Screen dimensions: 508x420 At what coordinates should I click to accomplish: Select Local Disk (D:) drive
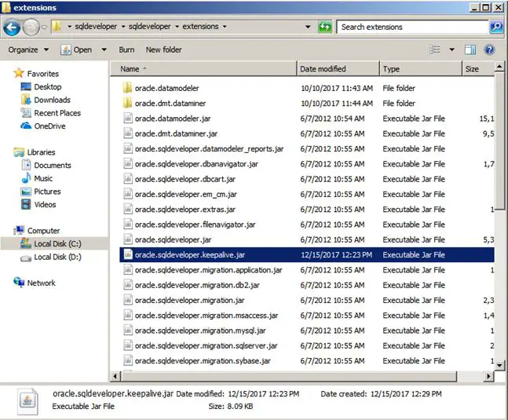click(x=51, y=257)
